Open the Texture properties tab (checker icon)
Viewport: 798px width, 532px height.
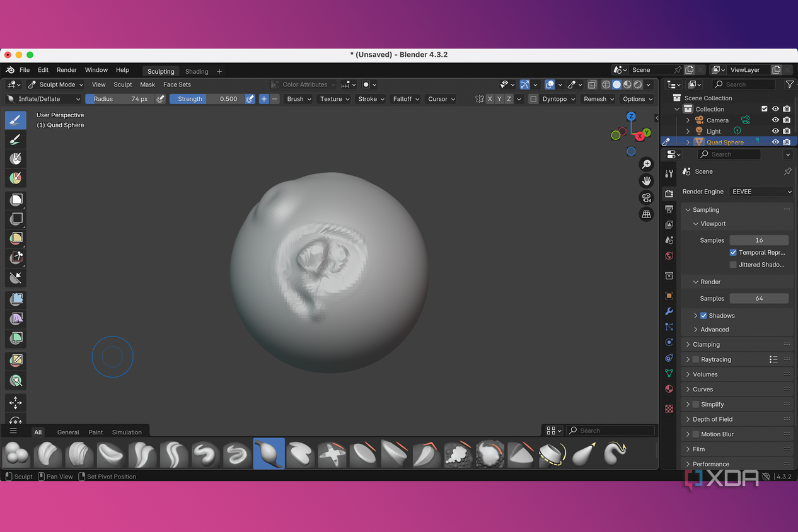[669, 408]
